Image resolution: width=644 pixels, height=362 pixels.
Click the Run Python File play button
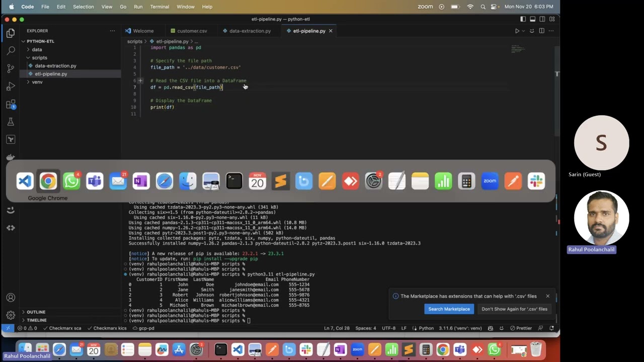click(x=517, y=31)
